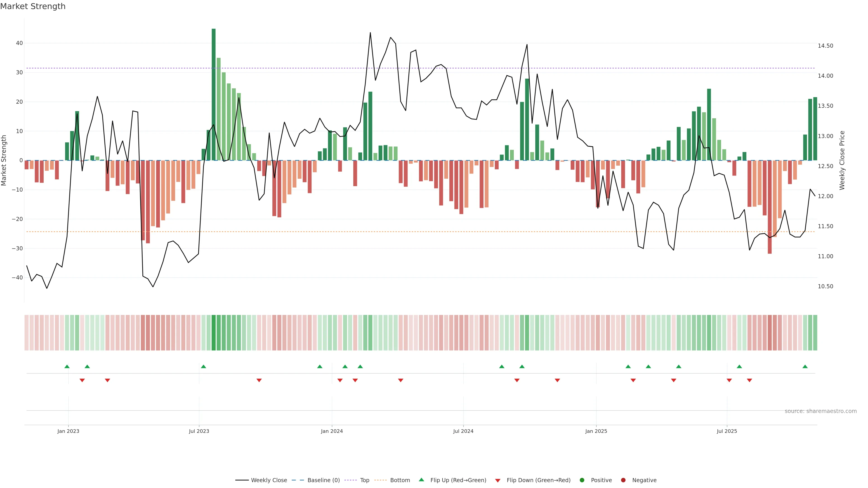The image size is (868, 488).
Task: Click the Market Strength chart title
Action: [x=33, y=6]
